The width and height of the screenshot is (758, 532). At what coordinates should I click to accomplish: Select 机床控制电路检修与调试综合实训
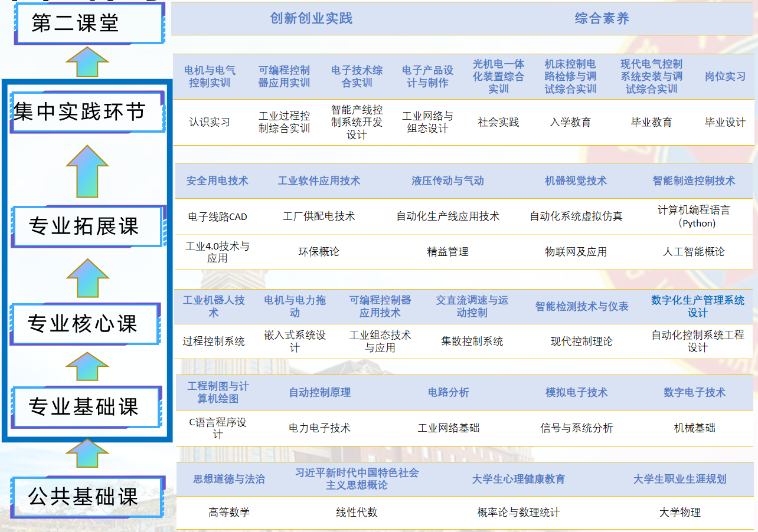(570, 76)
